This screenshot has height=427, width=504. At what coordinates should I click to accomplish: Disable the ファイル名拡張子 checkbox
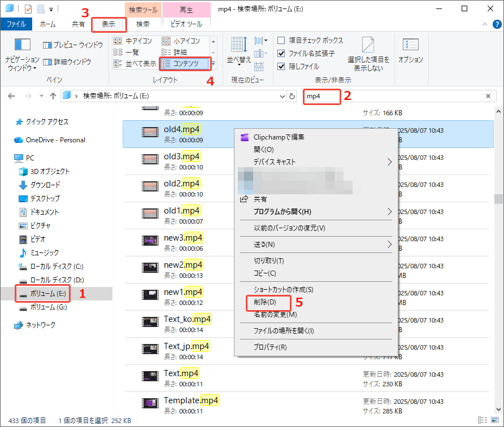[x=280, y=52]
